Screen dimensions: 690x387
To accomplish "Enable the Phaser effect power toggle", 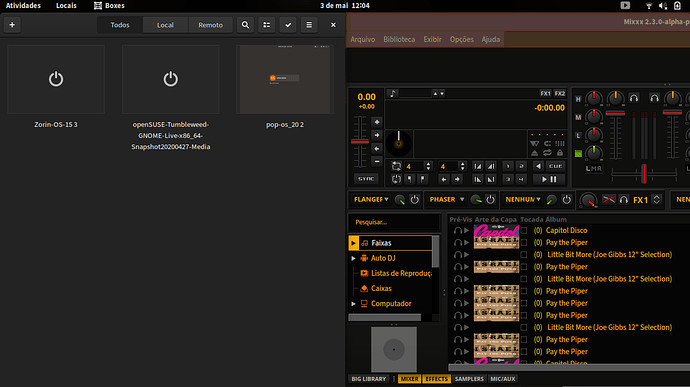I will tap(490, 200).
